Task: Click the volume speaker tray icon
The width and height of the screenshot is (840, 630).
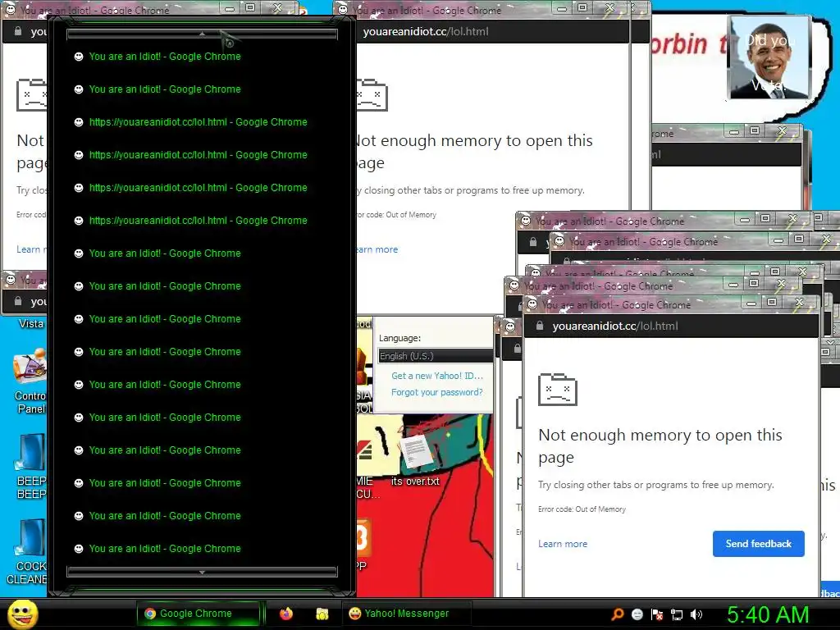Action: [x=696, y=614]
